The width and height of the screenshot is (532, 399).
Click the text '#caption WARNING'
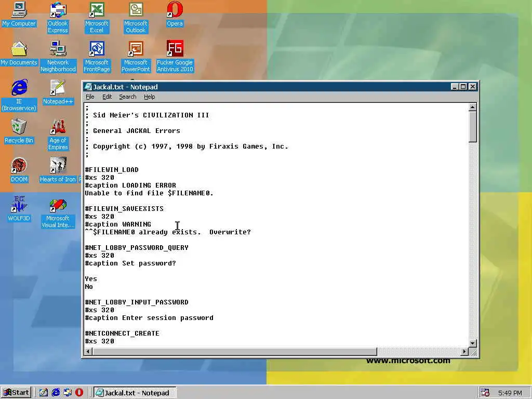click(x=118, y=224)
